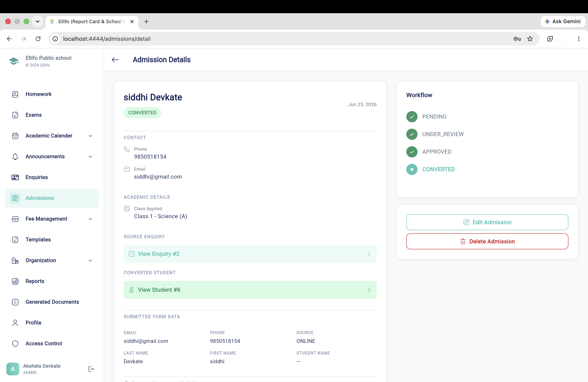
Task: Close the Ellifo browser tab
Action: point(132,21)
